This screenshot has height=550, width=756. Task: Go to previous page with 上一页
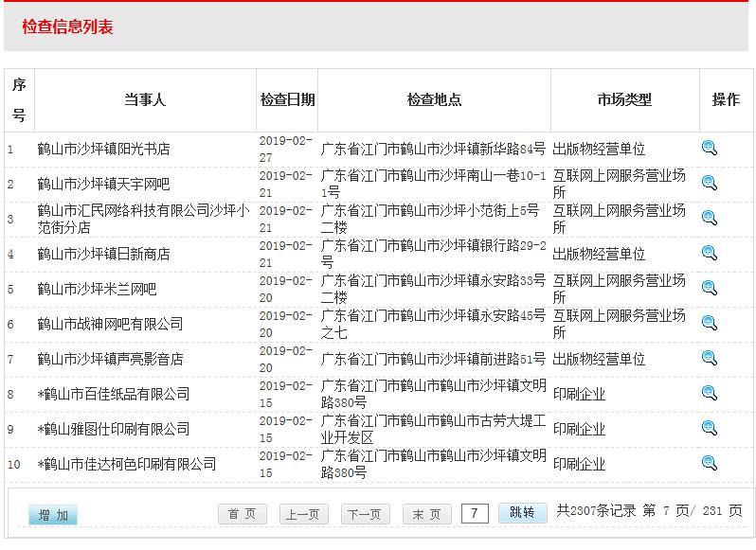[304, 514]
